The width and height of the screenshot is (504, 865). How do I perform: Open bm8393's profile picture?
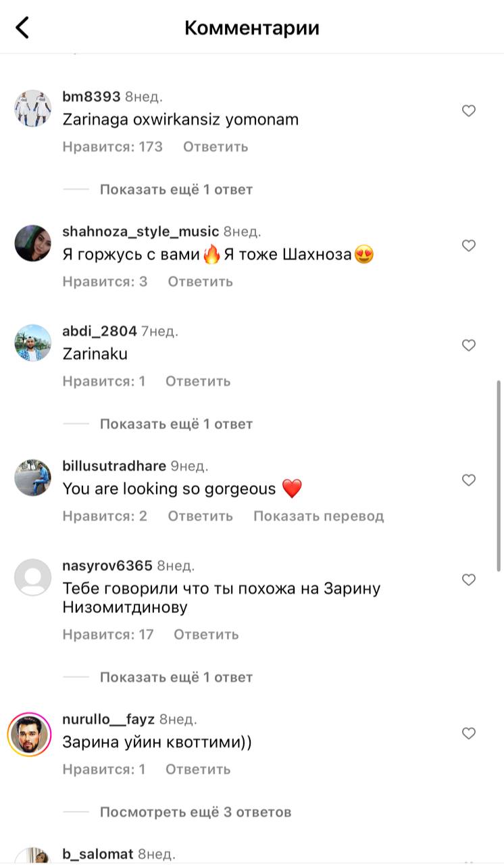pyautogui.click(x=33, y=108)
